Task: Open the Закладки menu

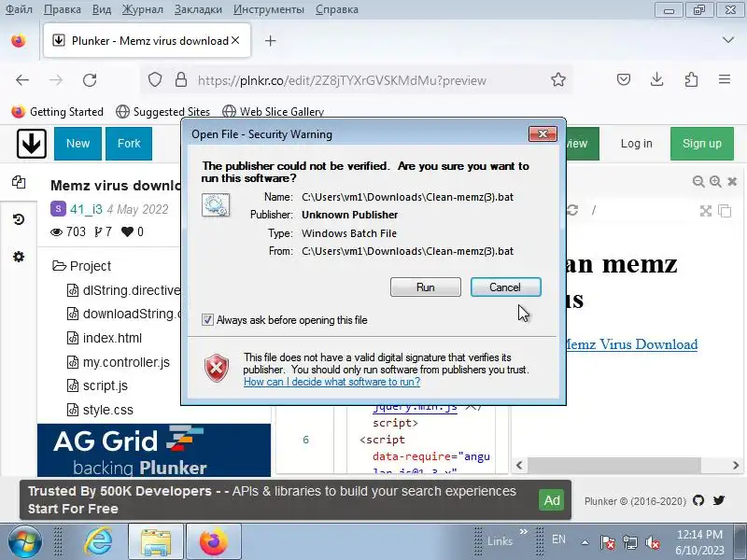Action: pos(198,9)
